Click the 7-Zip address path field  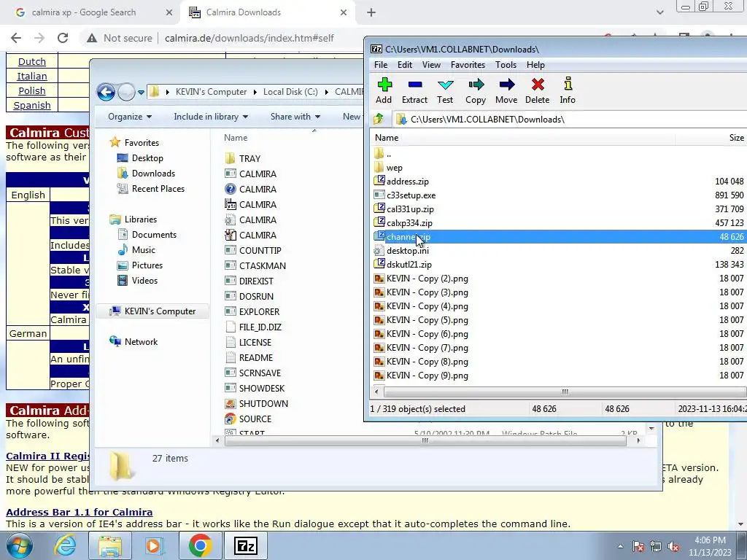pos(569,119)
